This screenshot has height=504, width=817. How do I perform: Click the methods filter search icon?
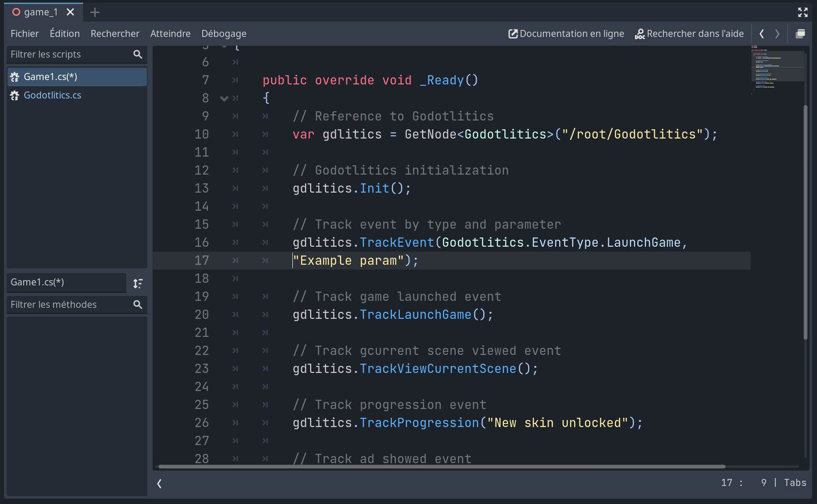pyautogui.click(x=138, y=304)
